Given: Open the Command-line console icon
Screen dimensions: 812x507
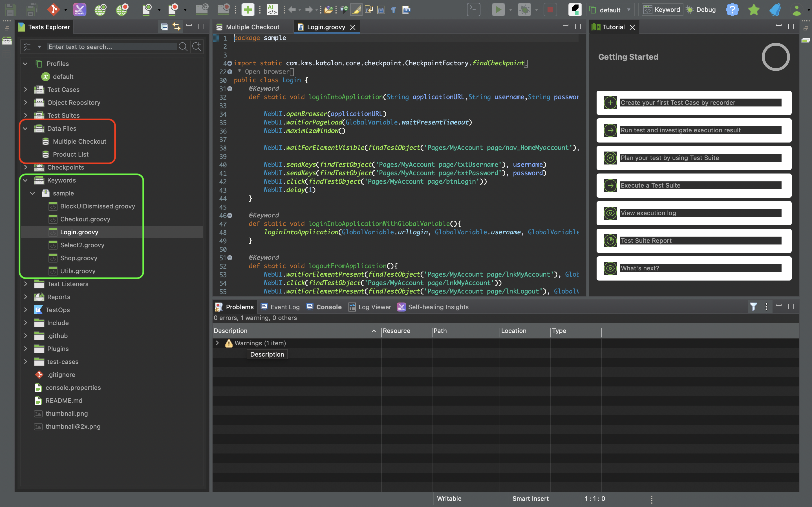Looking at the screenshot, I should pos(473,9).
